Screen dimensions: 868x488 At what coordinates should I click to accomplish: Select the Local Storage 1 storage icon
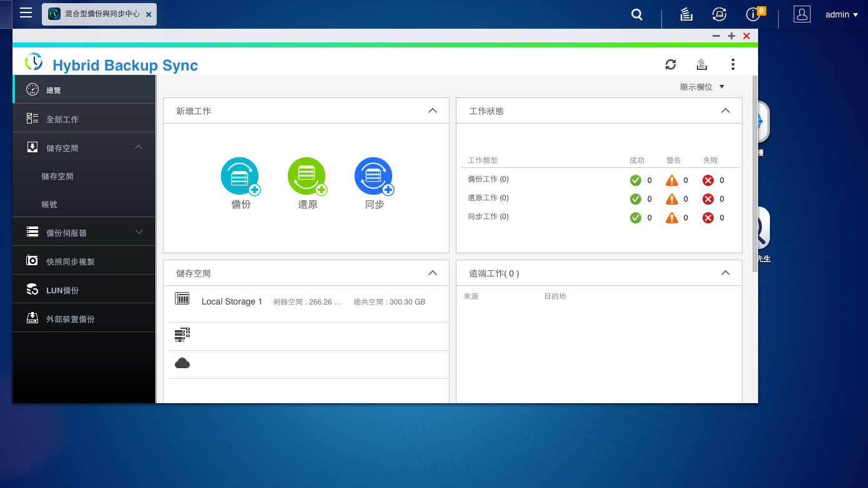[x=182, y=298]
